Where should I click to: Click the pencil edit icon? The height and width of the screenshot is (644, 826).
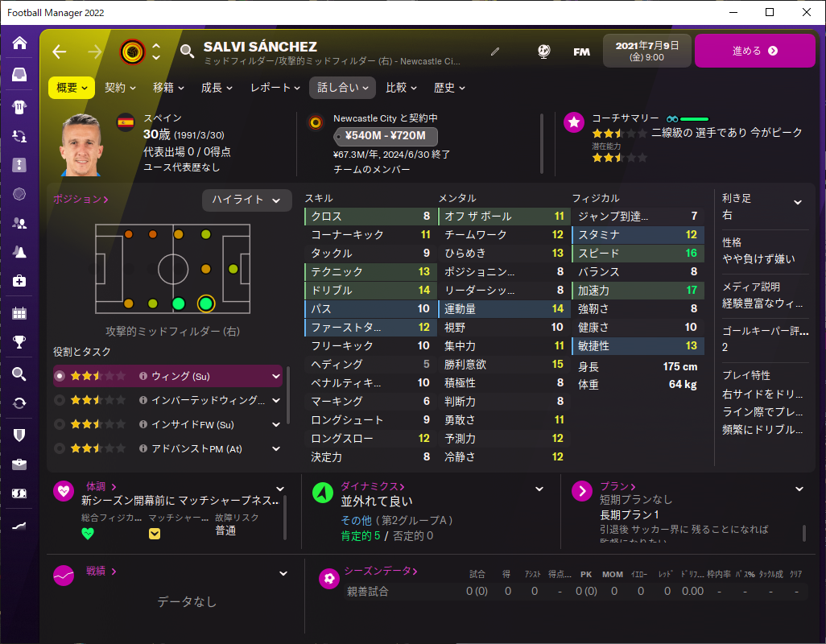click(494, 51)
